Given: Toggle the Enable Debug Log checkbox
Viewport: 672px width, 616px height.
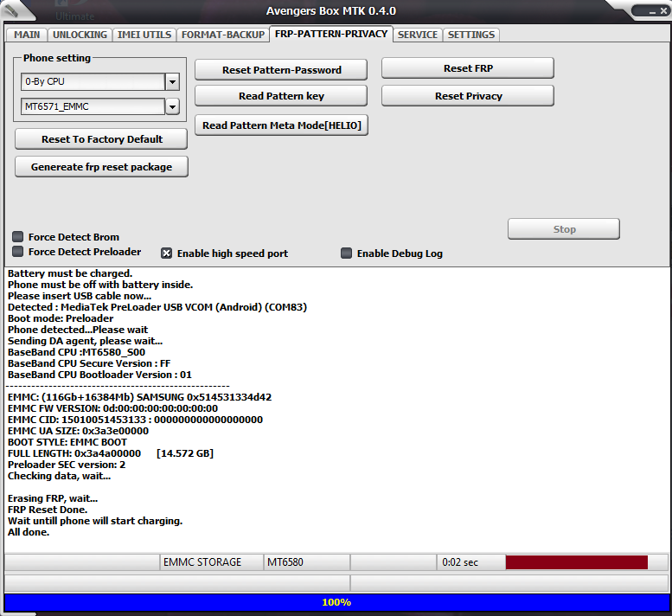Looking at the screenshot, I should tap(346, 253).
